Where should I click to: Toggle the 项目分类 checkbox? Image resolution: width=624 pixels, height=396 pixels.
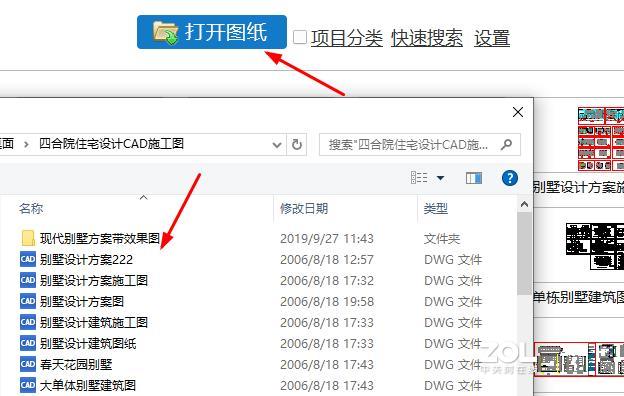300,38
